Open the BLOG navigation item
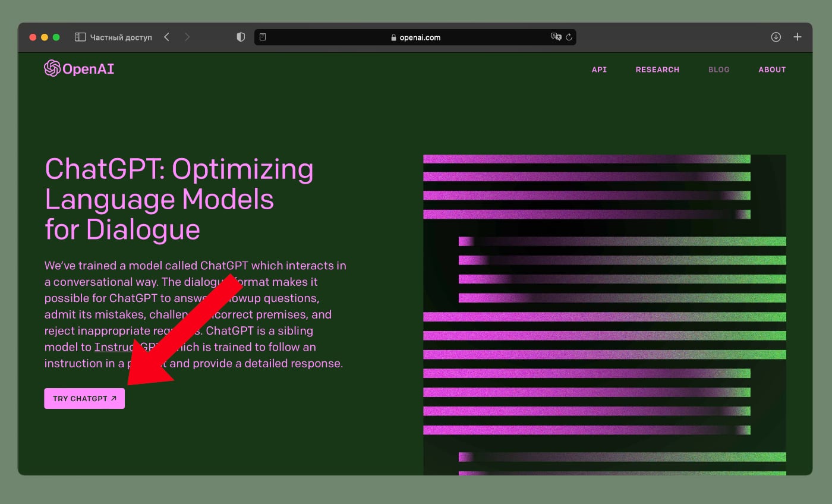 point(719,70)
